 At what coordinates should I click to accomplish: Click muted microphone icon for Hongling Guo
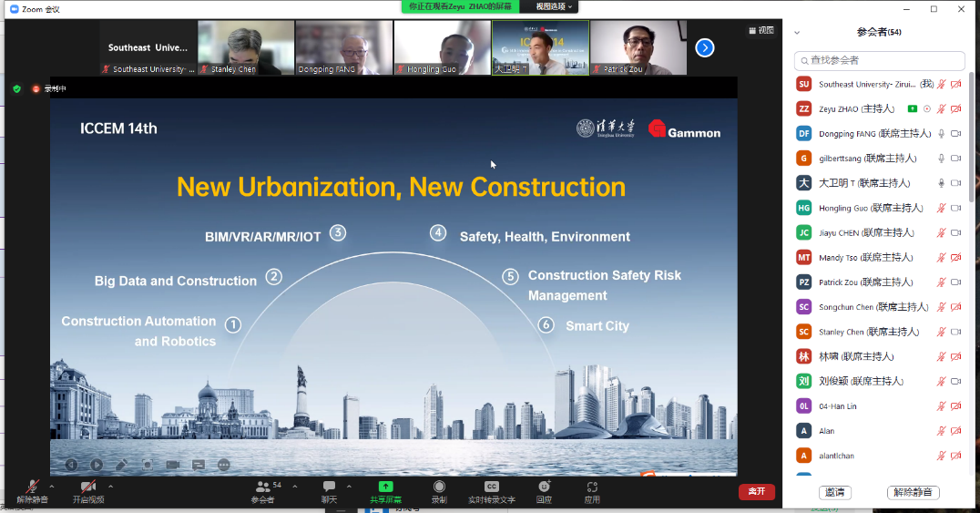(x=941, y=208)
